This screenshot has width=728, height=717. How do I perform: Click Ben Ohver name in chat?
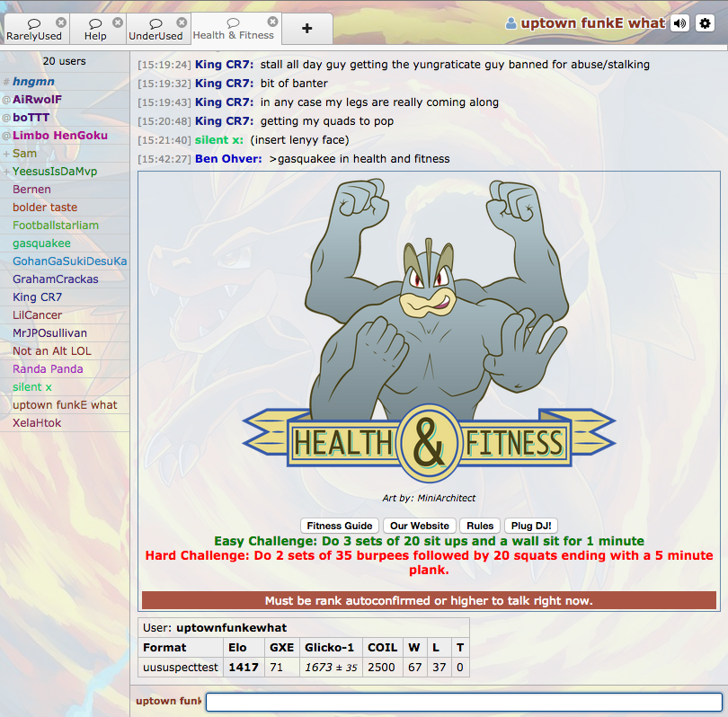point(228,159)
